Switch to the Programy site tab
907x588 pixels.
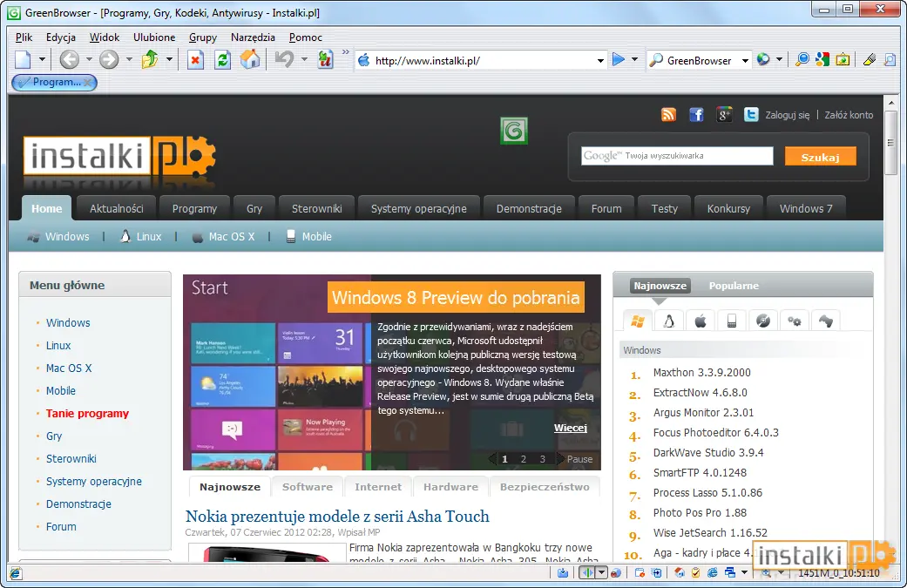coord(194,209)
